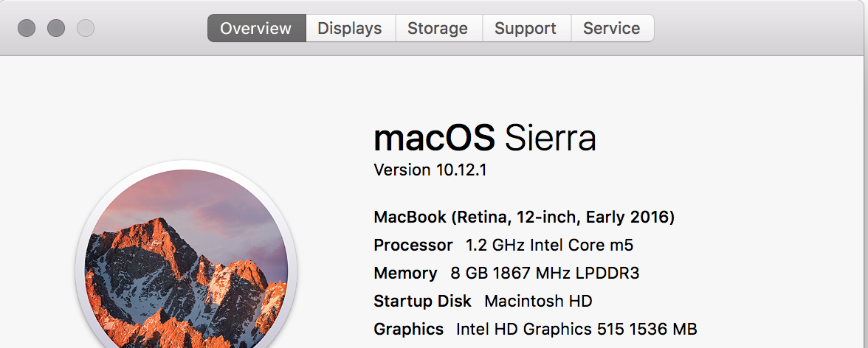The width and height of the screenshot is (868, 348).
Task: Click Version 10.12.1 to reveal build number
Action: [430, 170]
